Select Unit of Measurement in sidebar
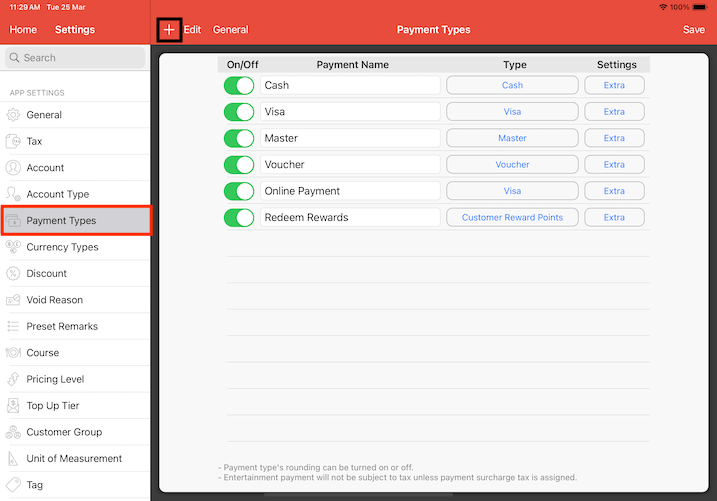Screen dimensions: 717x501 [x=75, y=458]
